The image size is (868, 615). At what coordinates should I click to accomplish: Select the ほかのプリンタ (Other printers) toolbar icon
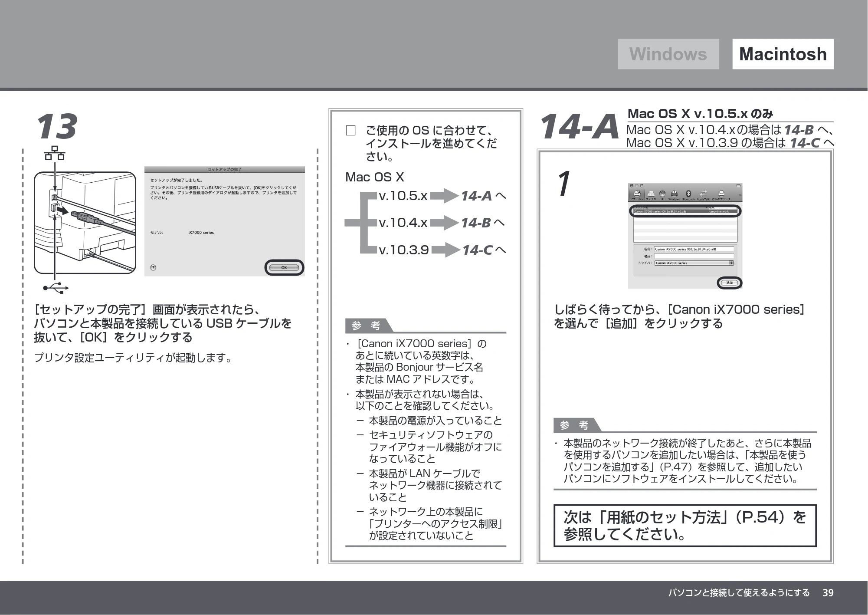(721, 195)
